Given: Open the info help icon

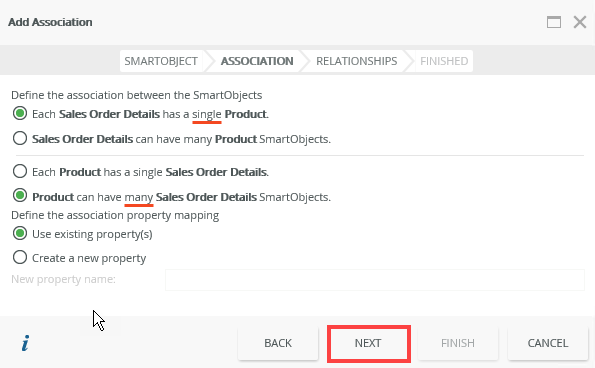Looking at the screenshot, I should point(25,343).
